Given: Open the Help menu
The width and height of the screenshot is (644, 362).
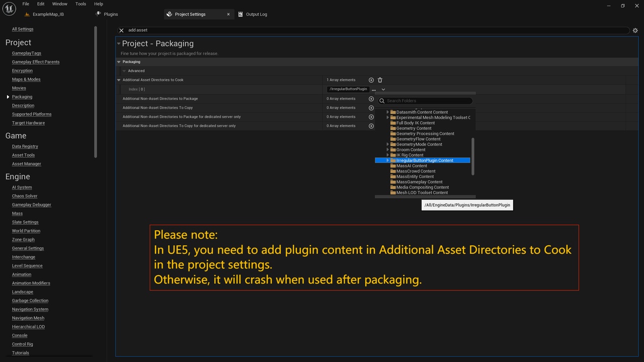Looking at the screenshot, I should 99,4.
